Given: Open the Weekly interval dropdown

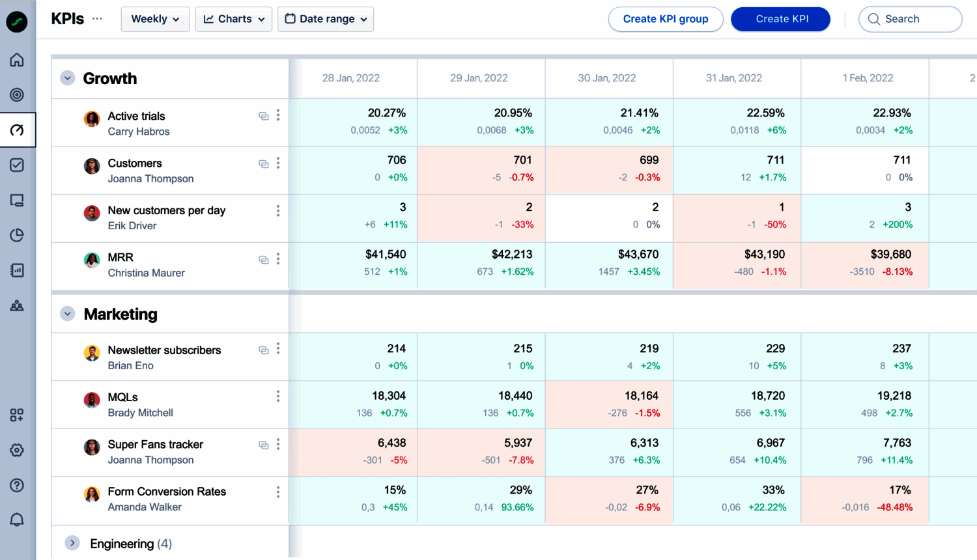Looking at the screenshot, I should (155, 19).
